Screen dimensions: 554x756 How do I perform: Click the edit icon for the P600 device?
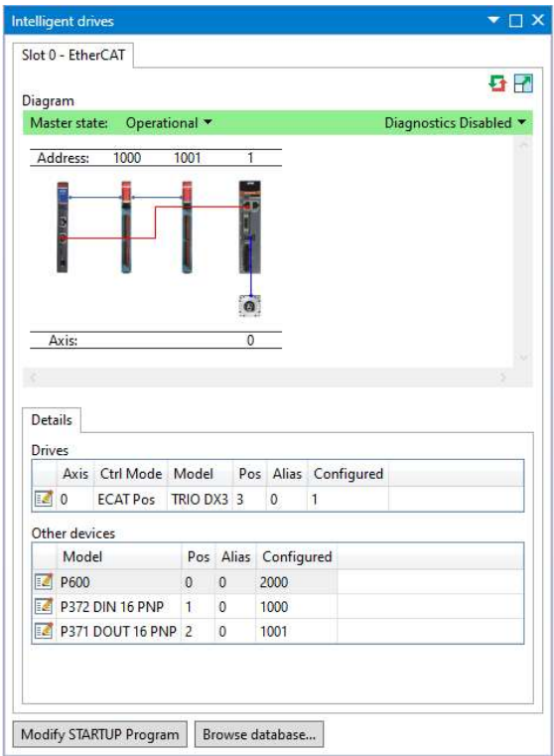[44, 581]
